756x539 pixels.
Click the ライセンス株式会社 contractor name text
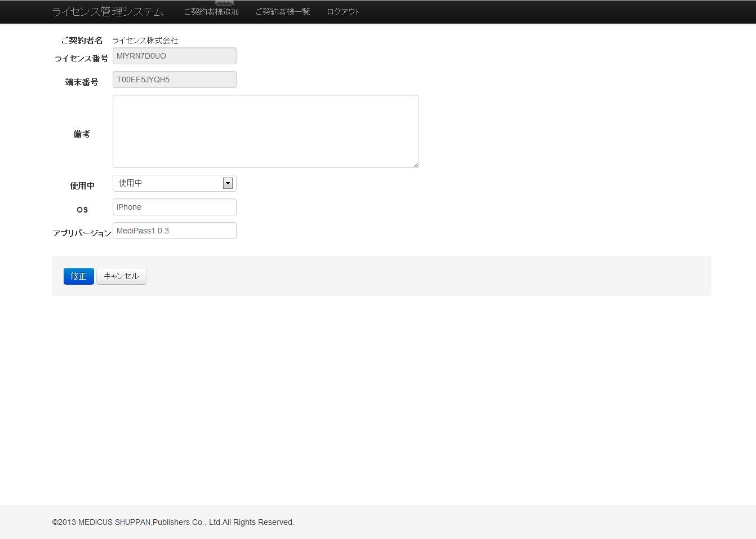click(x=145, y=41)
